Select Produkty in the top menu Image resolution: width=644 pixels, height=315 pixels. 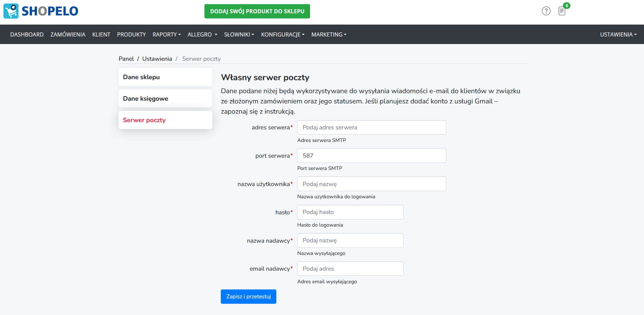131,34
